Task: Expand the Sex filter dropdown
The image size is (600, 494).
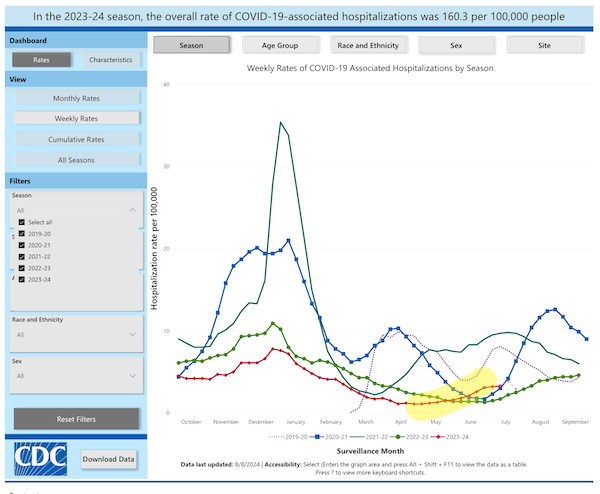Action: pos(132,375)
